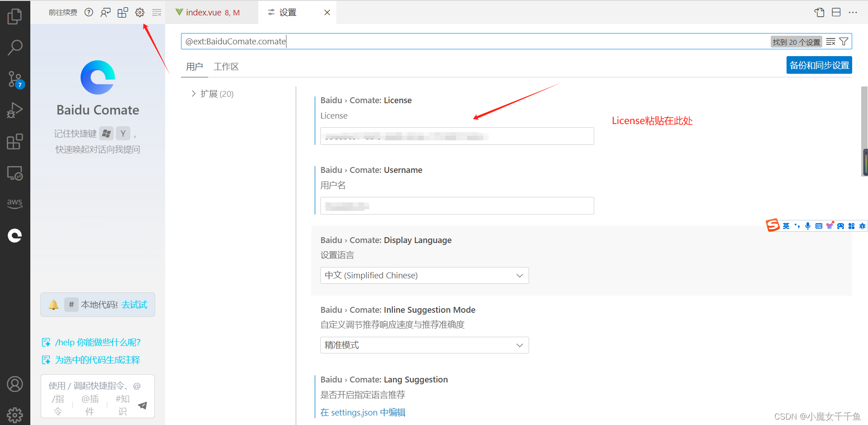Select the 用户 settings scope tab

(194, 67)
